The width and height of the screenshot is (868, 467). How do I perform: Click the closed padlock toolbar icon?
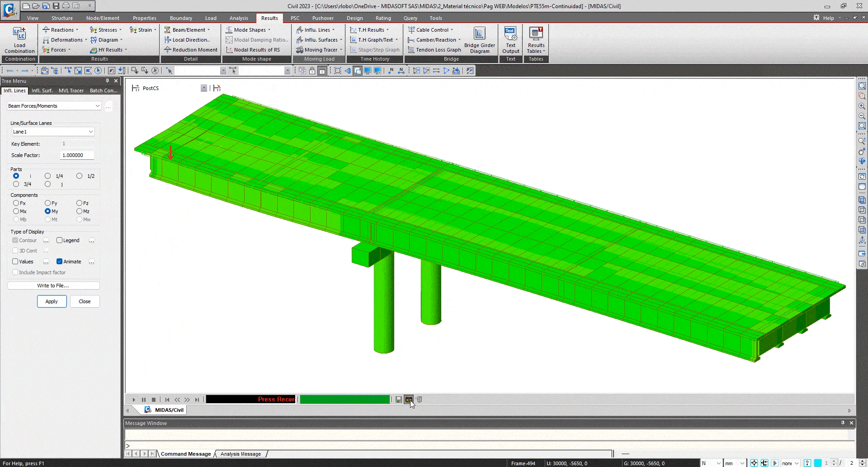click(322, 71)
